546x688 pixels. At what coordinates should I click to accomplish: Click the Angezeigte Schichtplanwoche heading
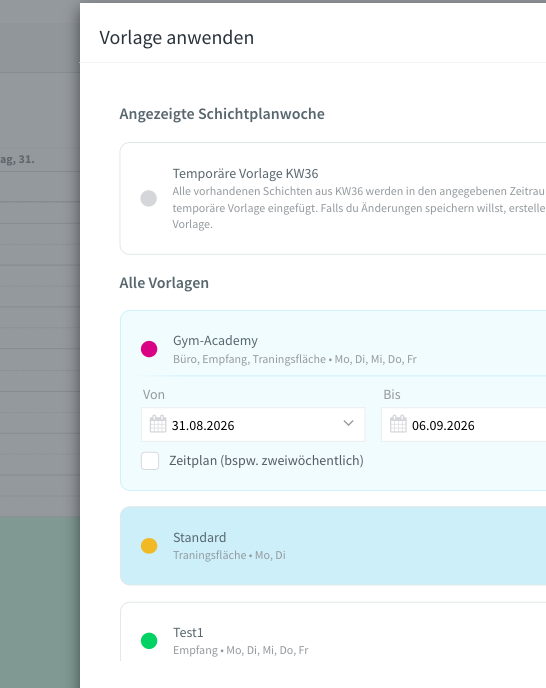click(222, 114)
